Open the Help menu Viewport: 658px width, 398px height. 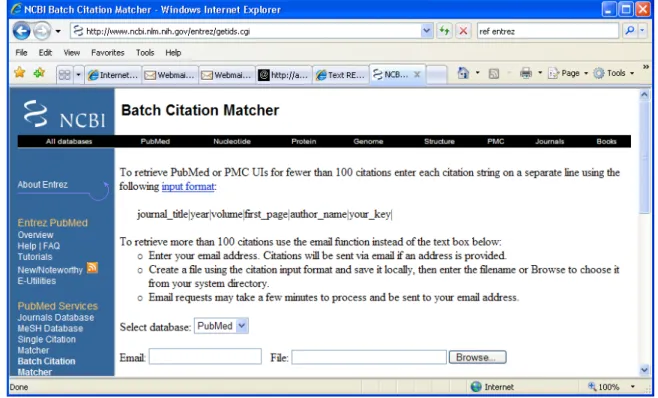pyautogui.click(x=173, y=52)
